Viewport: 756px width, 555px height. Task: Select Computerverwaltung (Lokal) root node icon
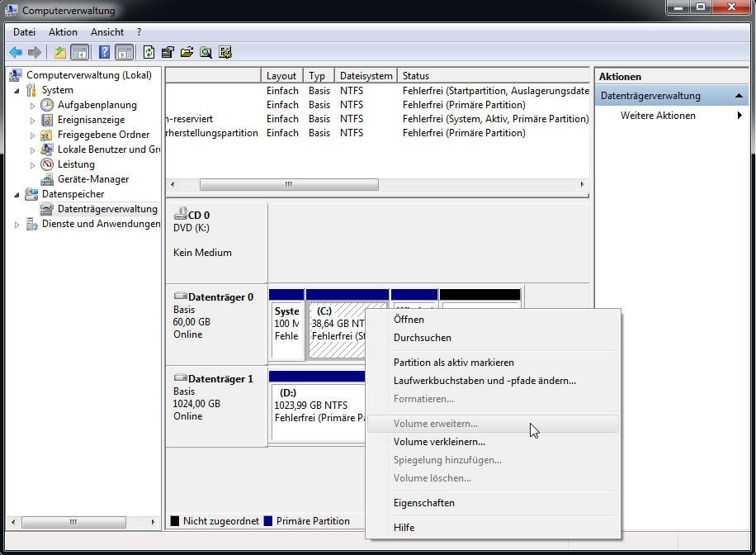16,75
